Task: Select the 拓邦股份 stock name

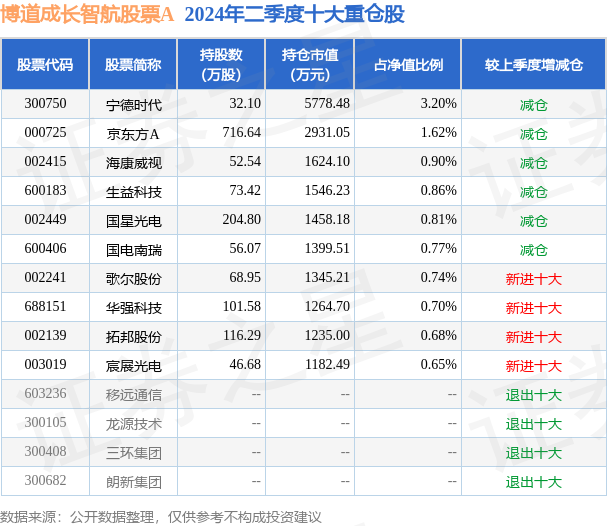Action: tap(133, 337)
